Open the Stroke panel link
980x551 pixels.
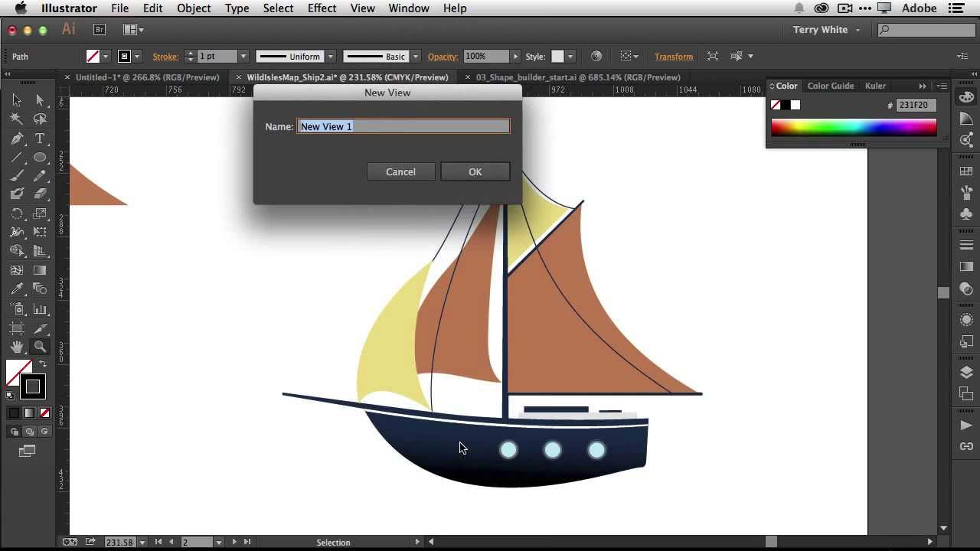[x=165, y=57]
